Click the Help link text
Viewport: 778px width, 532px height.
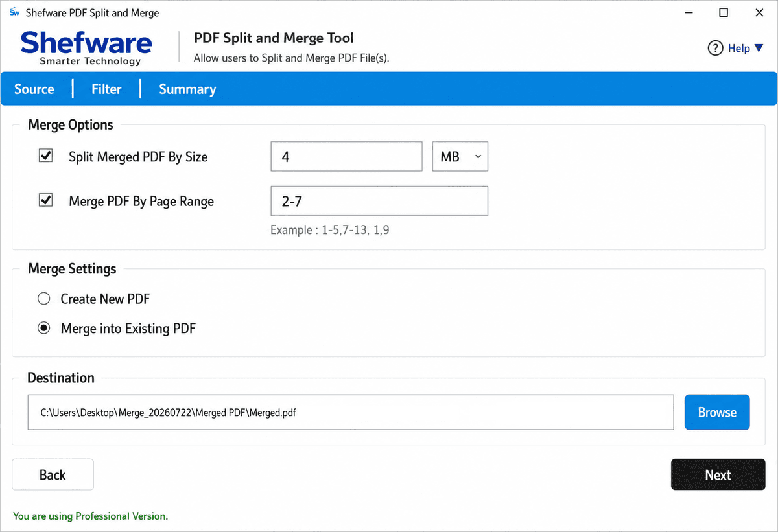pyautogui.click(x=739, y=49)
